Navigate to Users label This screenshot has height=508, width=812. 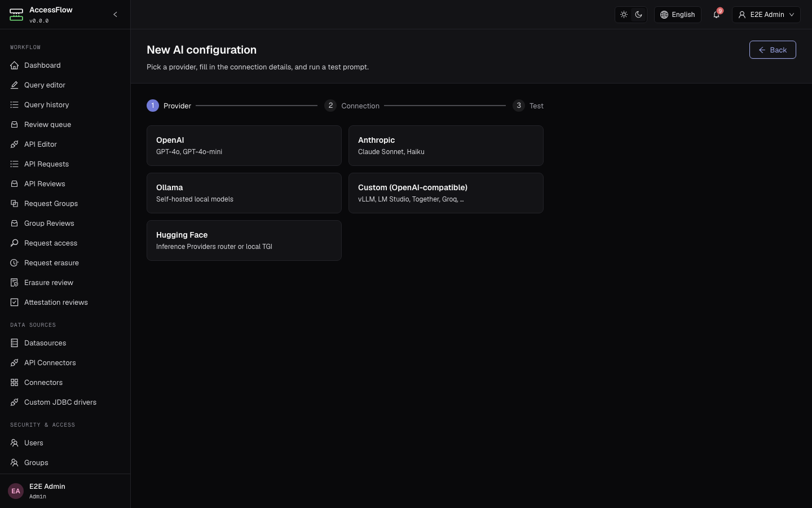(x=34, y=443)
